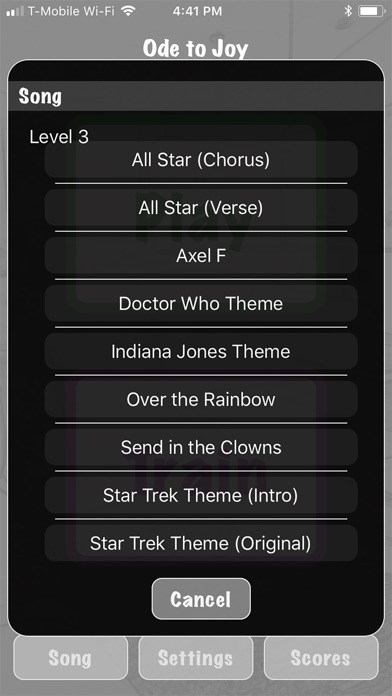Tap the battery indicator icon
The image size is (392, 696).
tap(372, 11)
